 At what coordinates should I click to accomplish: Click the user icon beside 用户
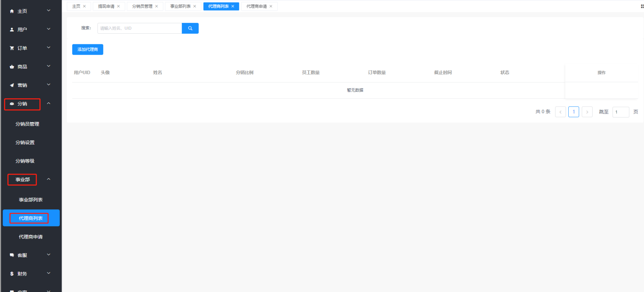coord(12,30)
